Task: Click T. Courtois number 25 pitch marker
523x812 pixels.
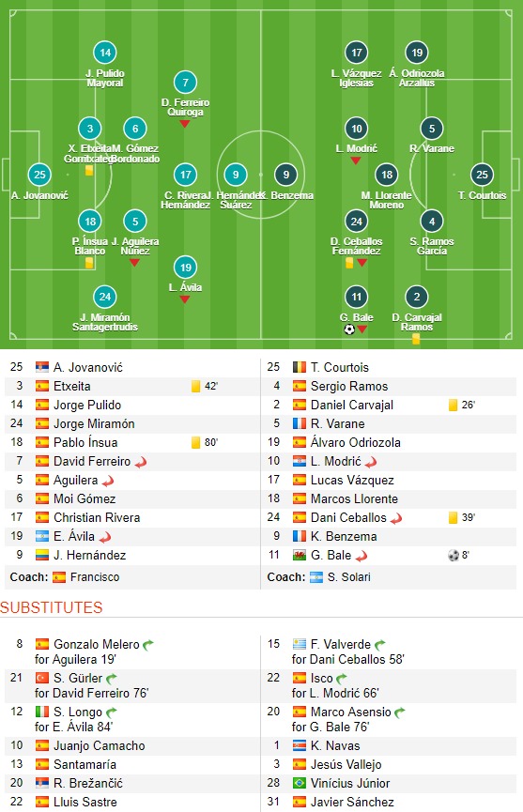Action: coord(482,175)
